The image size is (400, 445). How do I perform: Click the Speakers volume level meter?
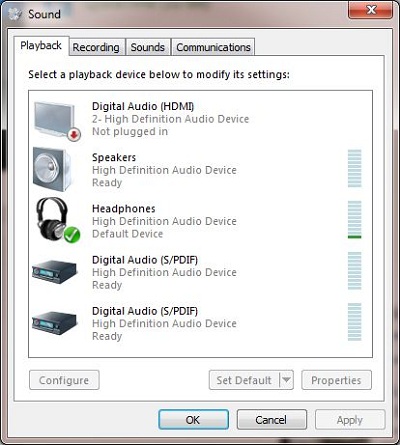click(354, 168)
